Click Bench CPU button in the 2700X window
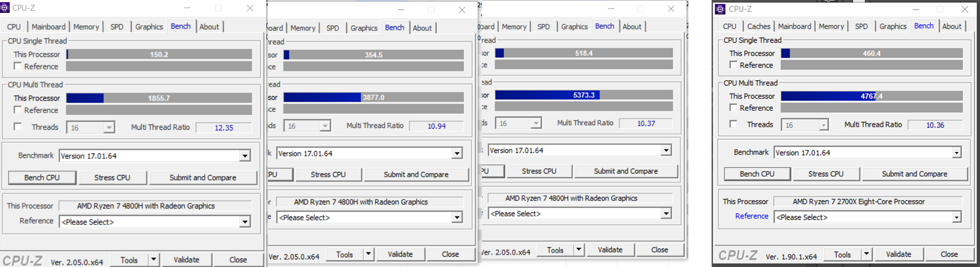Viewport: 980px width, 267px height. tap(757, 174)
